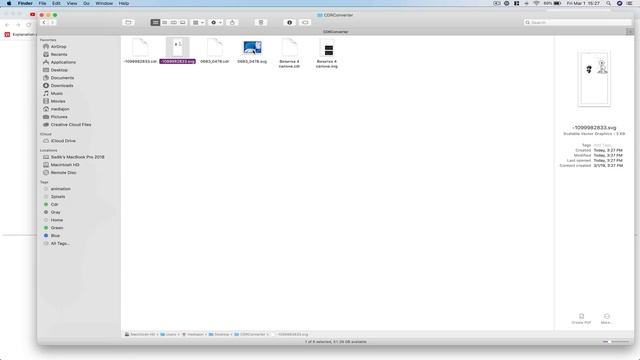Open the Finder menu
640x360 pixels.
click(x=25, y=3)
